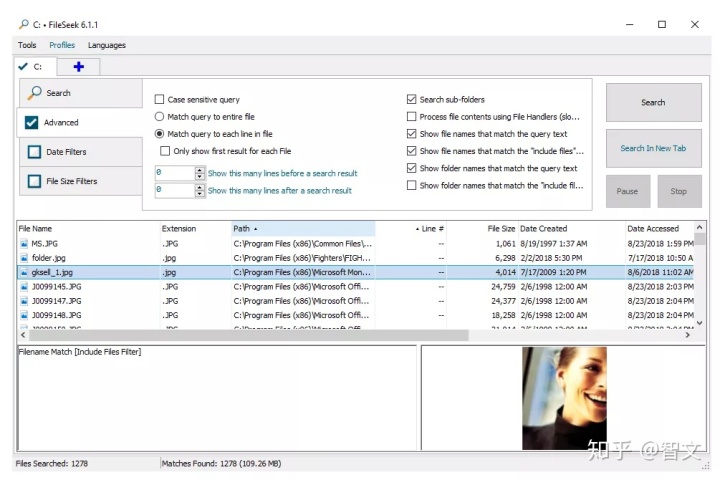
Task: Click the date created 8/19/1997 1:37 AM
Action: click(554, 243)
